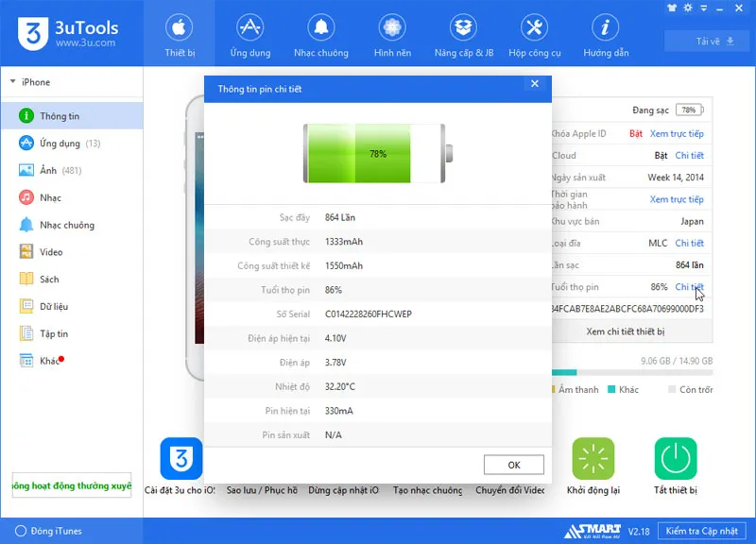Click Xem trực tiếp for Thời gian bảo hành
756x544 pixels.
[677, 199]
